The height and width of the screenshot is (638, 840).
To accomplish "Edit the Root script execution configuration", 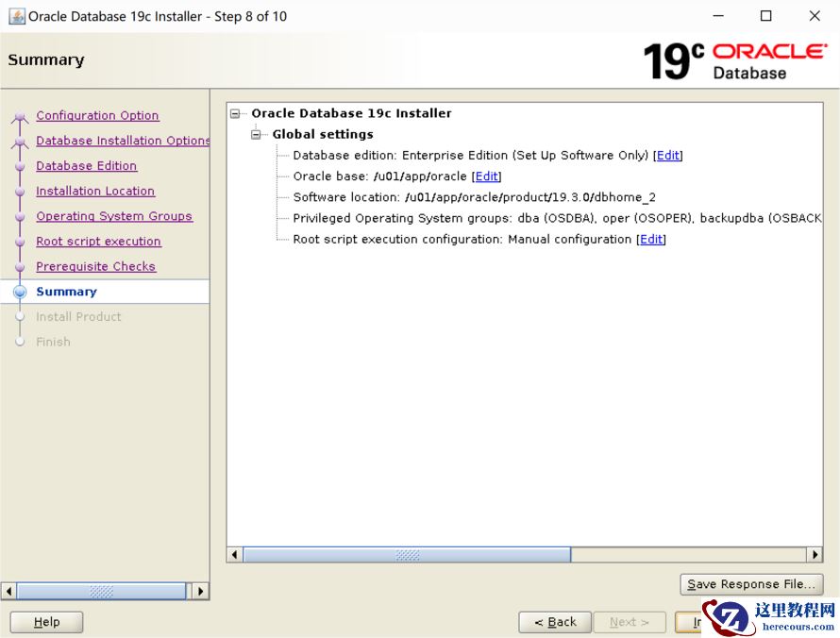I will coord(651,239).
